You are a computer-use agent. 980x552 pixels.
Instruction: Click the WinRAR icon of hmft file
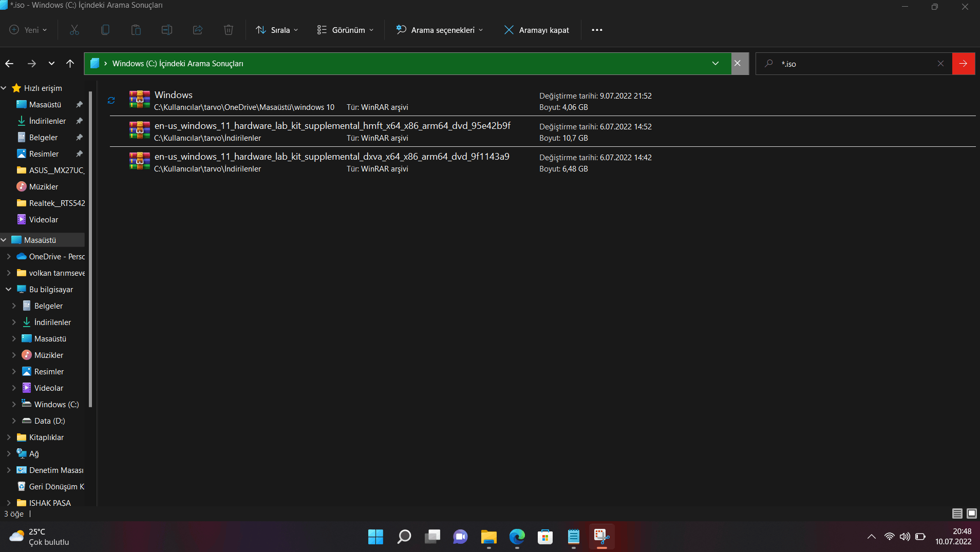(x=139, y=130)
